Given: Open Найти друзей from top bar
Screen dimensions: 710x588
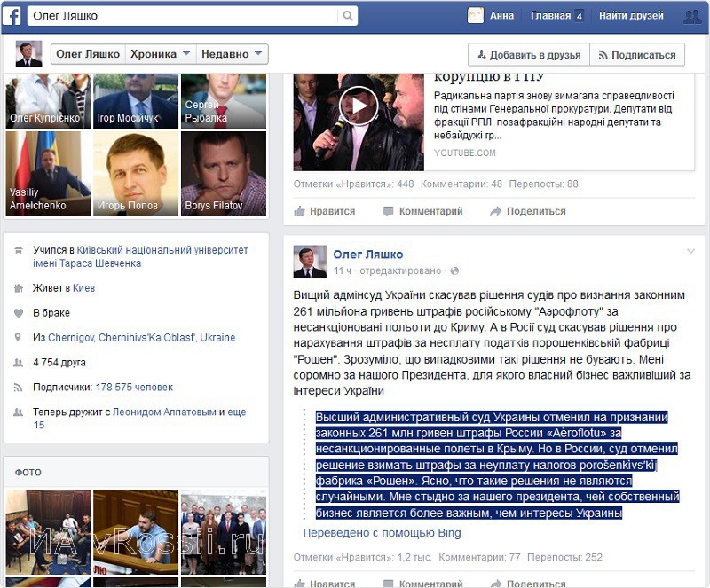Looking at the screenshot, I should [631, 16].
